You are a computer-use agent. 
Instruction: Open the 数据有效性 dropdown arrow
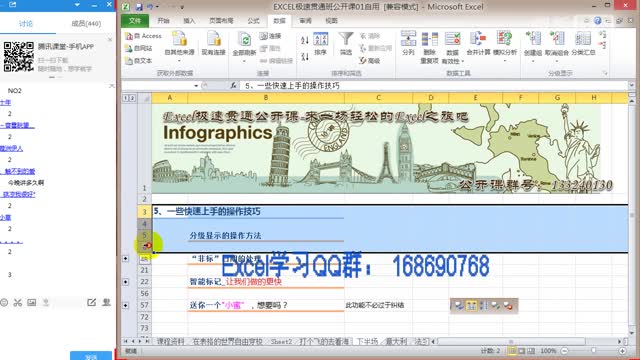click(x=463, y=62)
